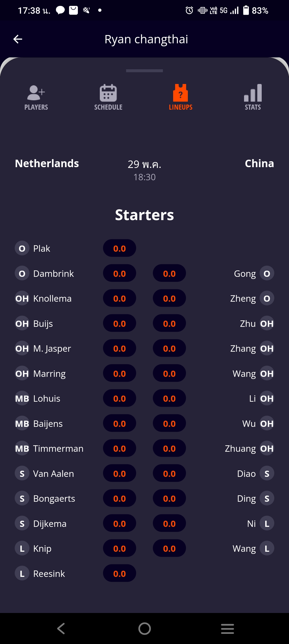Screen dimensions: 289x644
Task: Tap the back arrow in the header
Action: coord(18,39)
